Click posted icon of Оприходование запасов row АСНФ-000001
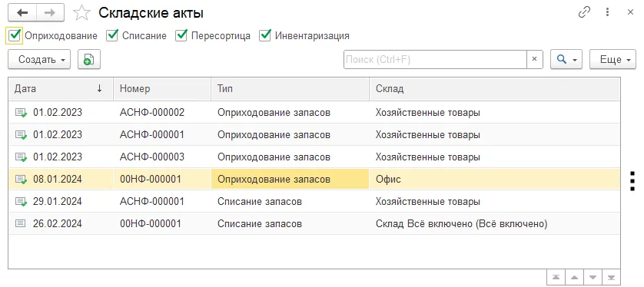This screenshot has height=287, width=644. tap(22, 135)
